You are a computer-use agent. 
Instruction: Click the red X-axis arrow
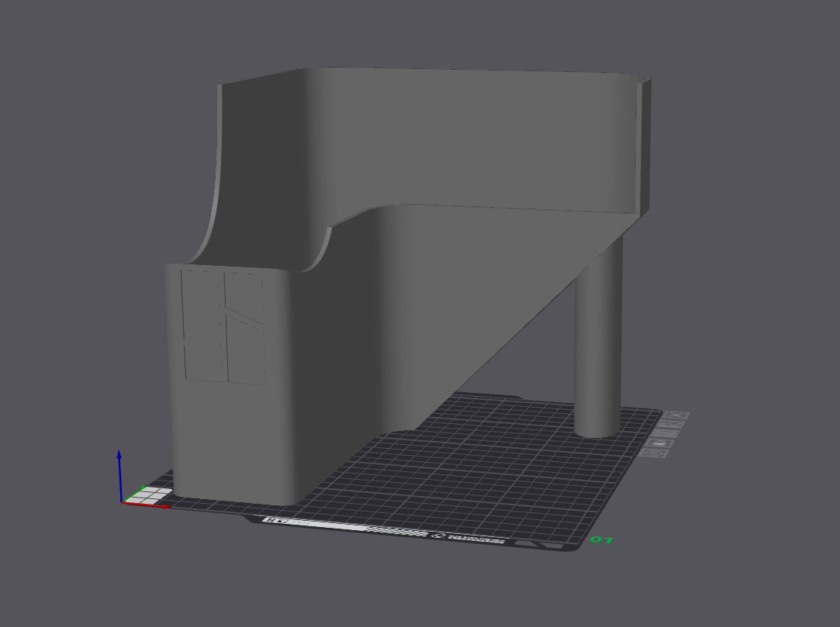tap(151, 505)
